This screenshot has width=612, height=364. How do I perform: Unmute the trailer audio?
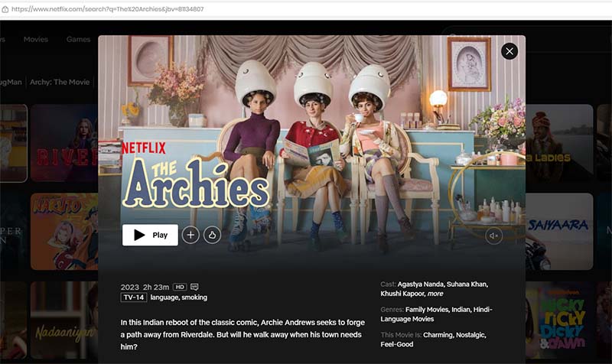tap(493, 236)
